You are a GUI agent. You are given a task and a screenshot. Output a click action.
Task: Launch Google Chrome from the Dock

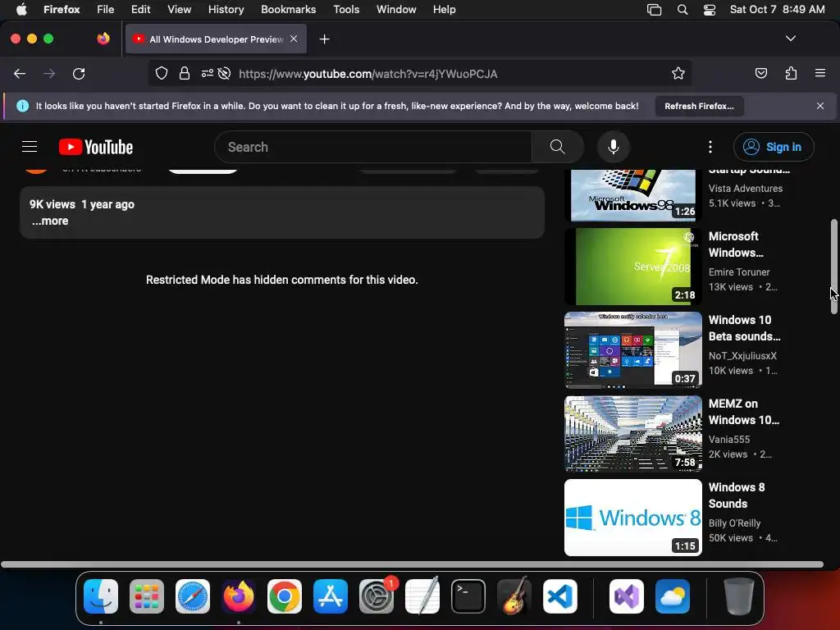tap(285, 596)
